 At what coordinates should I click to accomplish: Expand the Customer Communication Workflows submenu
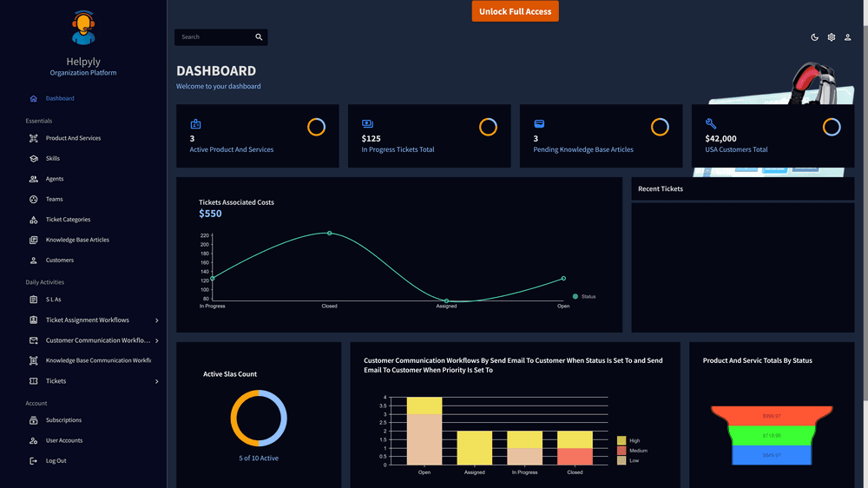tap(156, 340)
